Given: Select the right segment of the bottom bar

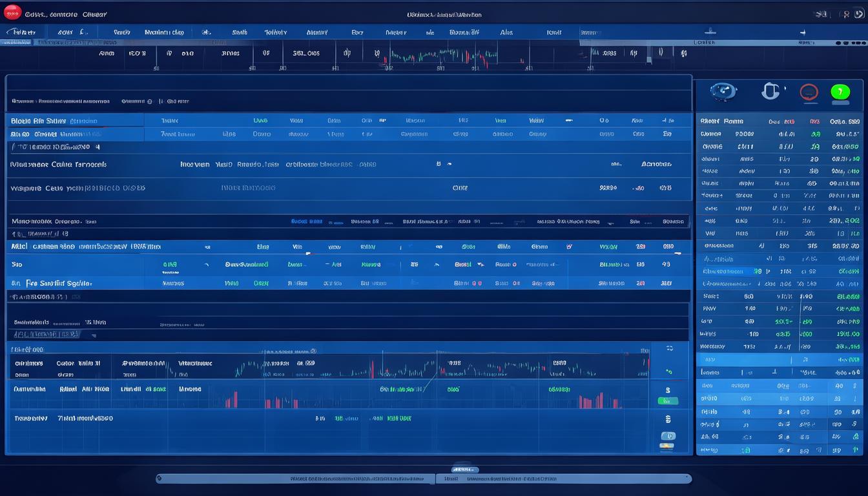Looking at the screenshot, I should click(564, 479).
